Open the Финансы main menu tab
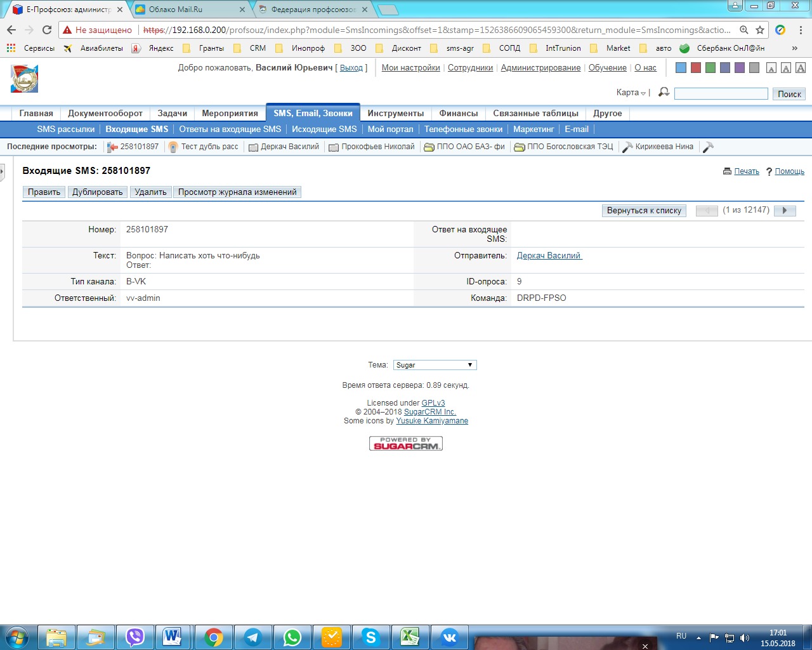This screenshot has width=812, height=650. click(458, 113)
